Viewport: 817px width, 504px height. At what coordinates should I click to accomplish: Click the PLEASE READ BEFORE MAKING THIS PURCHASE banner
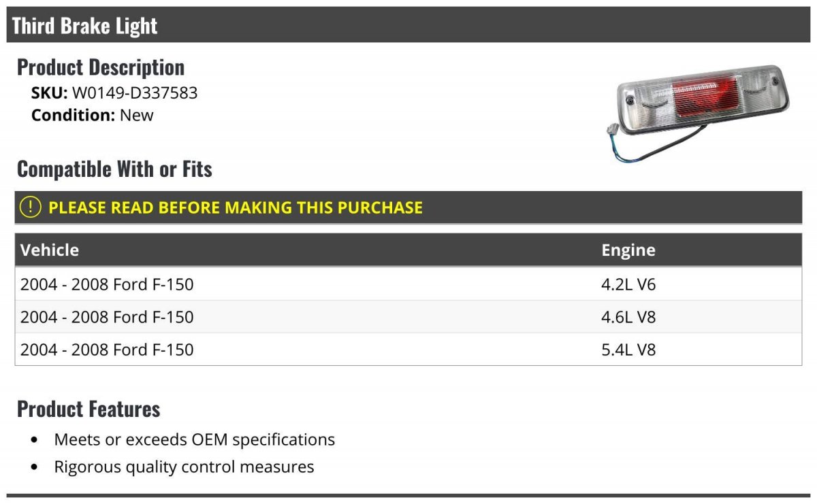[x=408, y=207]
